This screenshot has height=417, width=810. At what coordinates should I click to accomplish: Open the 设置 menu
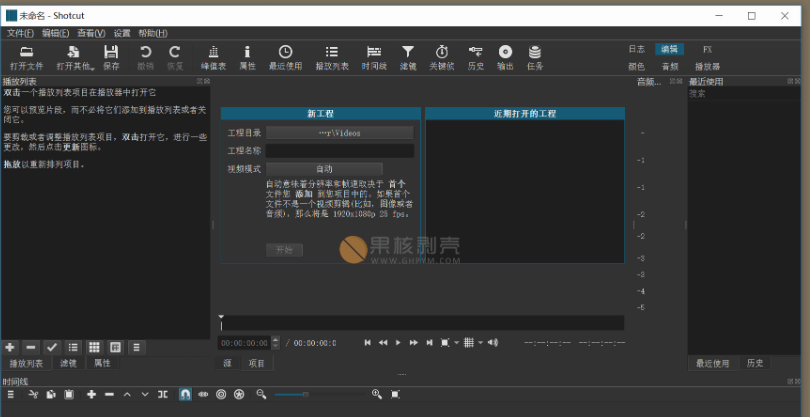tap(122, 33)
